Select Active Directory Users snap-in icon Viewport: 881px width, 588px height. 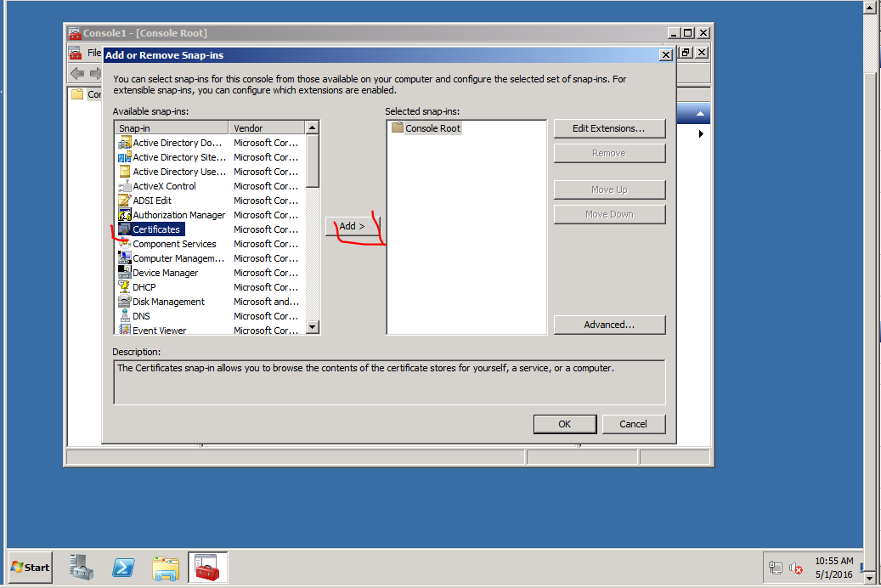pos(125,172)
